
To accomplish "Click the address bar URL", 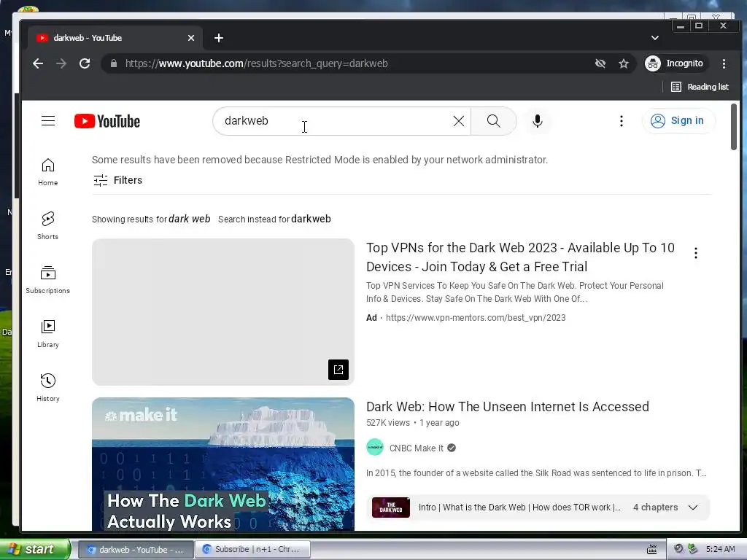I will 256,63.
